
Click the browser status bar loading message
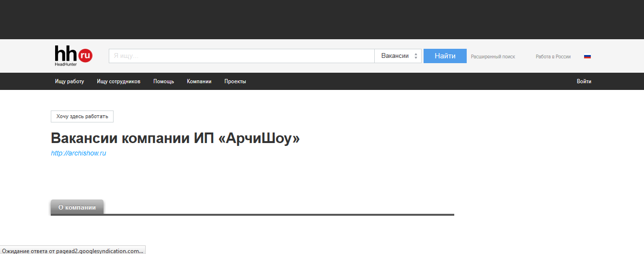pyautogui.click(x=72, y=250)
